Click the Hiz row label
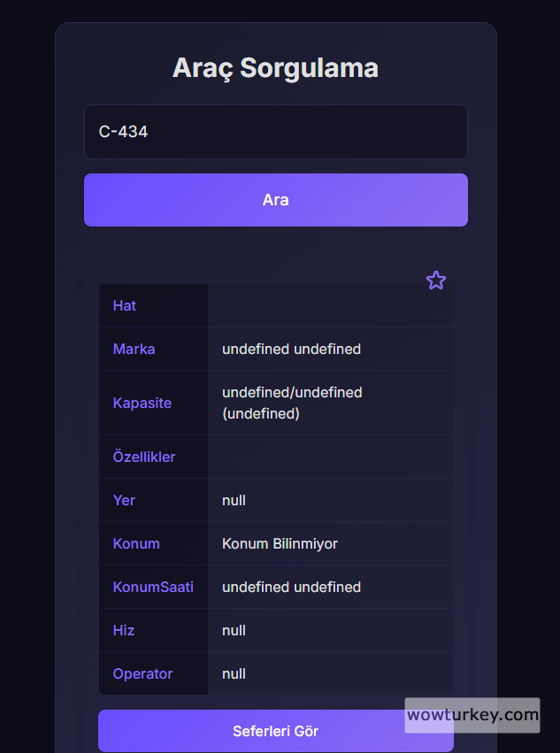 [x=124, y=630]
